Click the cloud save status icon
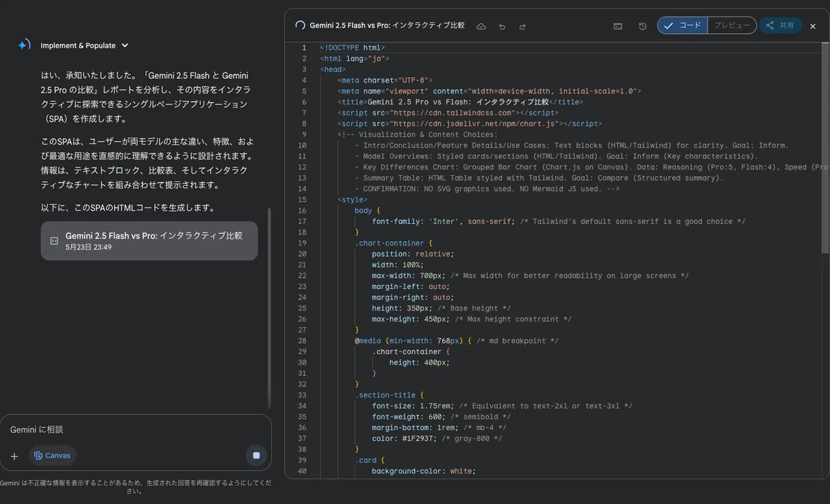This screenshot has width=830, height=504. (x=481, y=26)
